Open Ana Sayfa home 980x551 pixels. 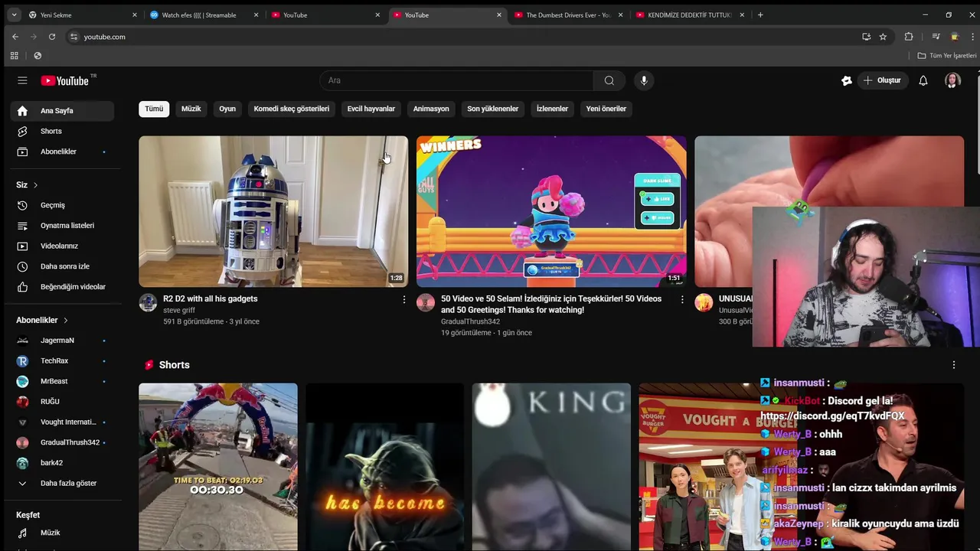pyautogui.click(x=62, y=111)
